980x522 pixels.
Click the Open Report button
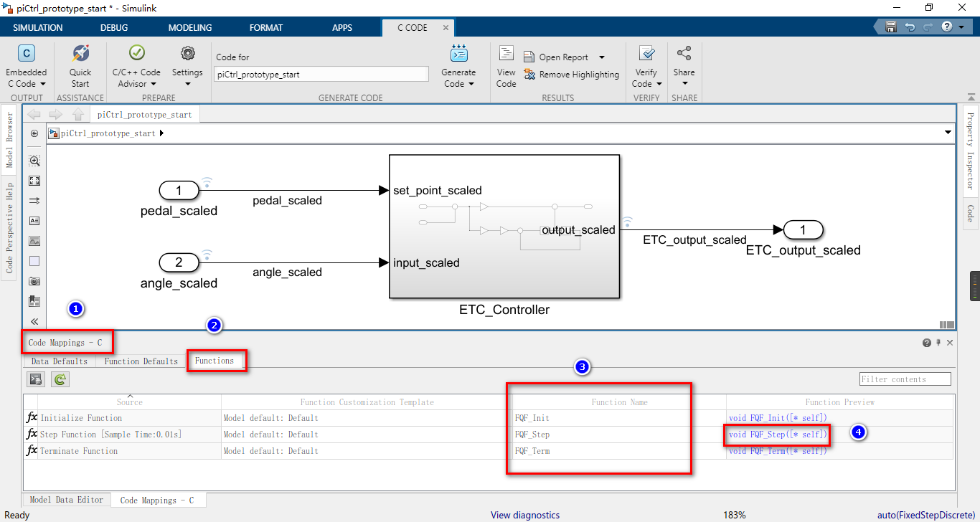coord(557,57)
